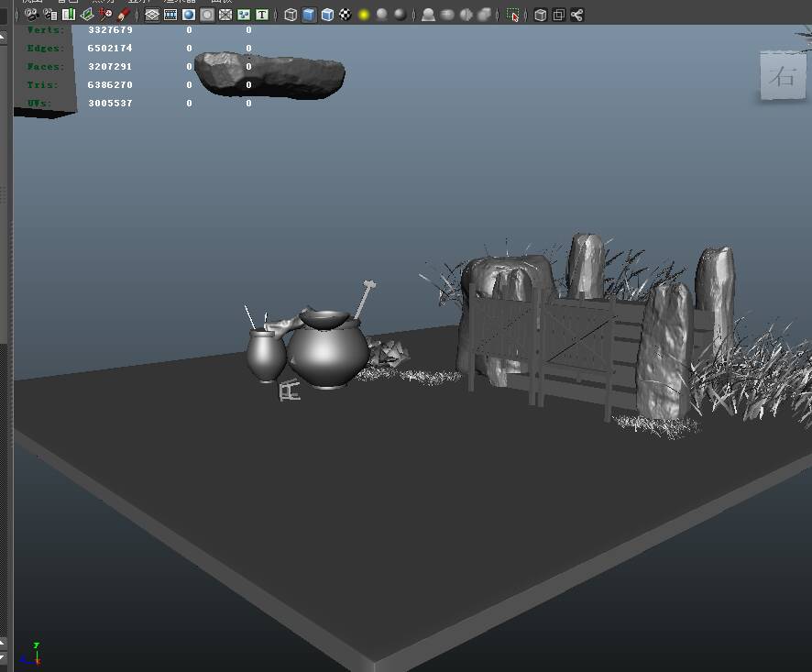Viewport: 812px width, 672px height.
Task: Click the Verts: HUD label
Action: [x=46, y=30]
